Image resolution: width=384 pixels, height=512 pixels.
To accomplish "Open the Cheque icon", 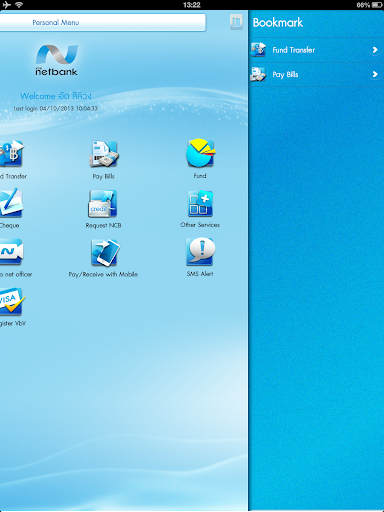I will pyautogui.click(x=11, y=203).
